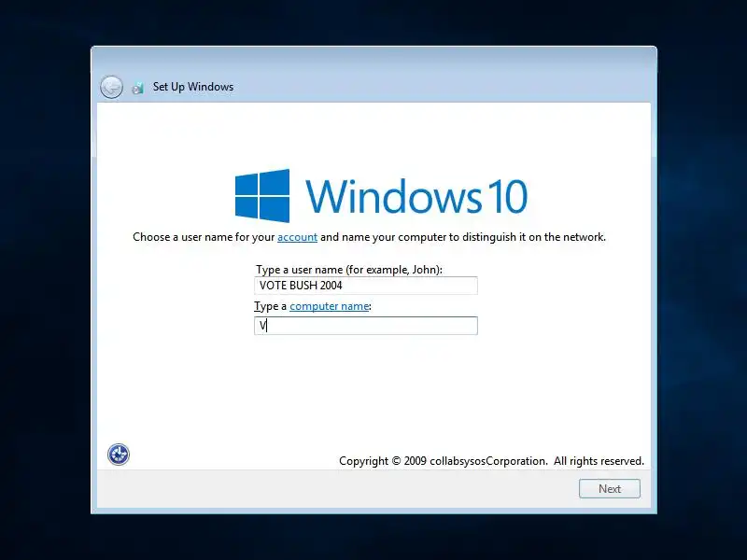Click the Next button
The image size is (747, 560).
click(610, 488)
